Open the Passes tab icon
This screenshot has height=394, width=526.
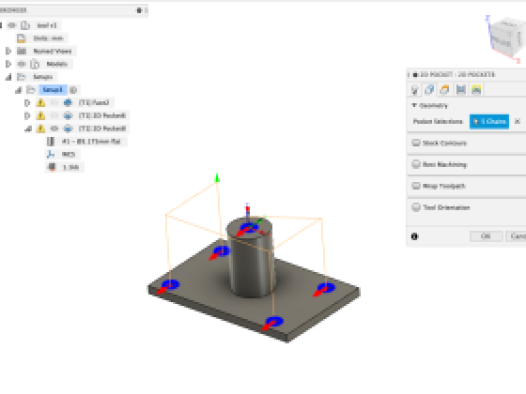(x=461, y=90)
